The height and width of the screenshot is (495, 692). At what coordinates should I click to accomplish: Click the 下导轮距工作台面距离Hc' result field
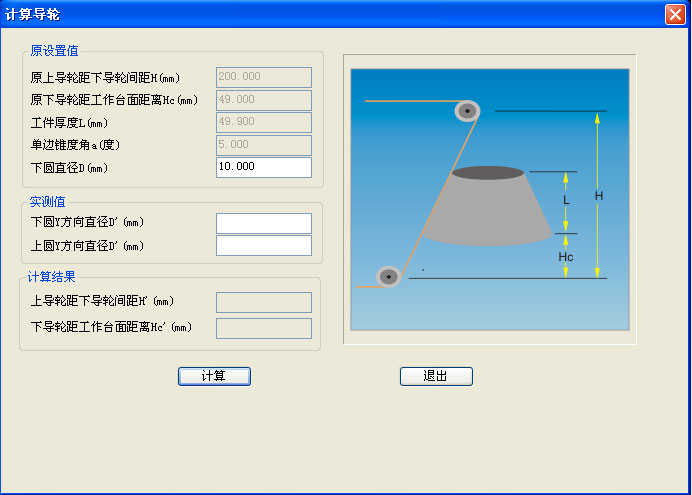click(x=263, y=328)
